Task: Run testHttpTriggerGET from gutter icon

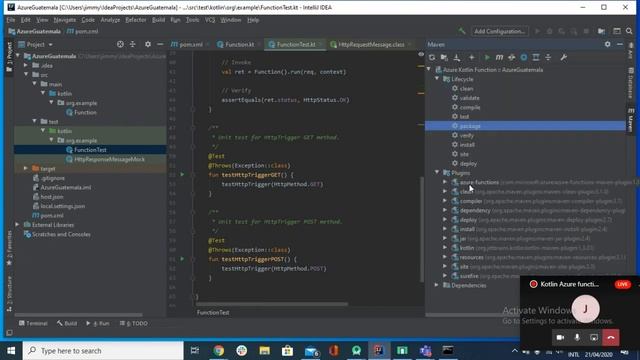Action: point(182,175)
